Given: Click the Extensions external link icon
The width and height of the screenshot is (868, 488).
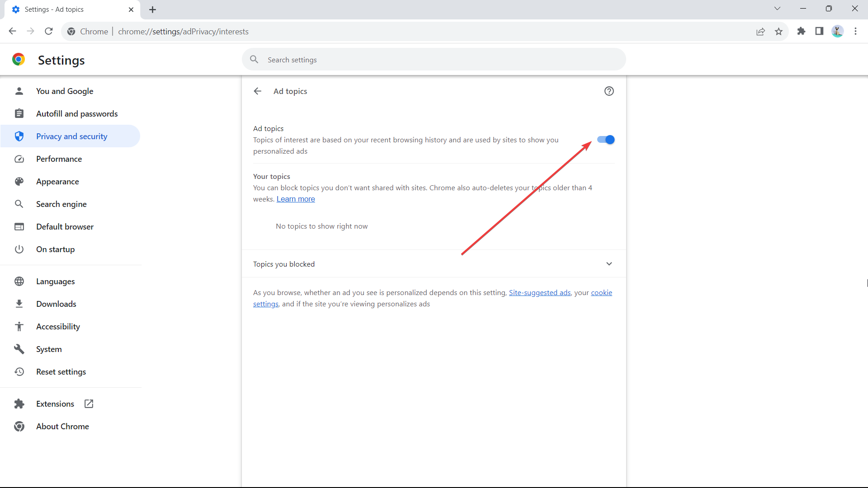Looking at the screenshot, I should 89,404.
